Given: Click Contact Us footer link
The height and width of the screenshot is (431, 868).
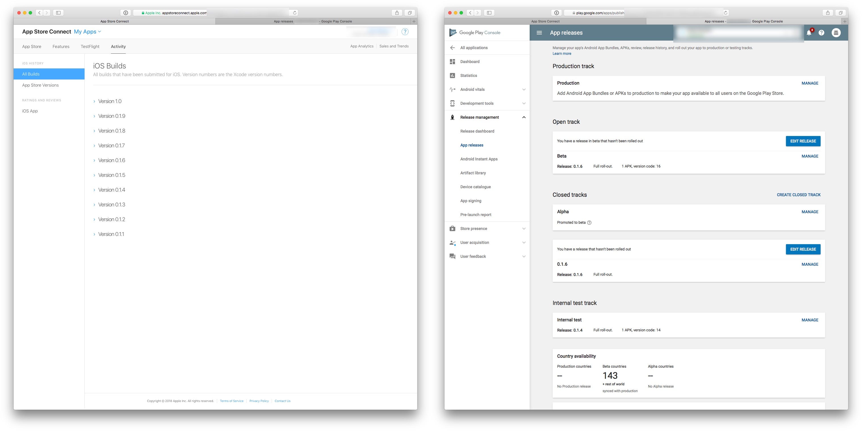Looking at the screenshot, I should click(282, 401).
